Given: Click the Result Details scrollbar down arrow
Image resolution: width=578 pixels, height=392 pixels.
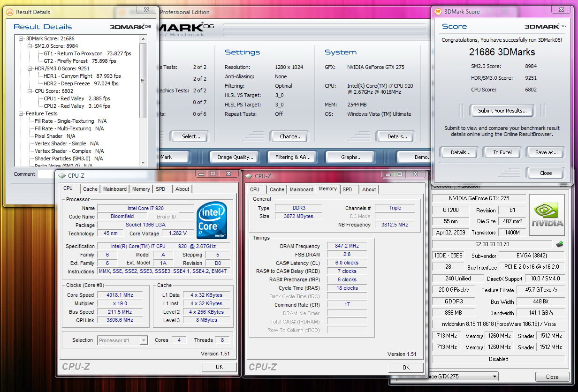Looking at the screenshot, I should (x=143, y=163).
